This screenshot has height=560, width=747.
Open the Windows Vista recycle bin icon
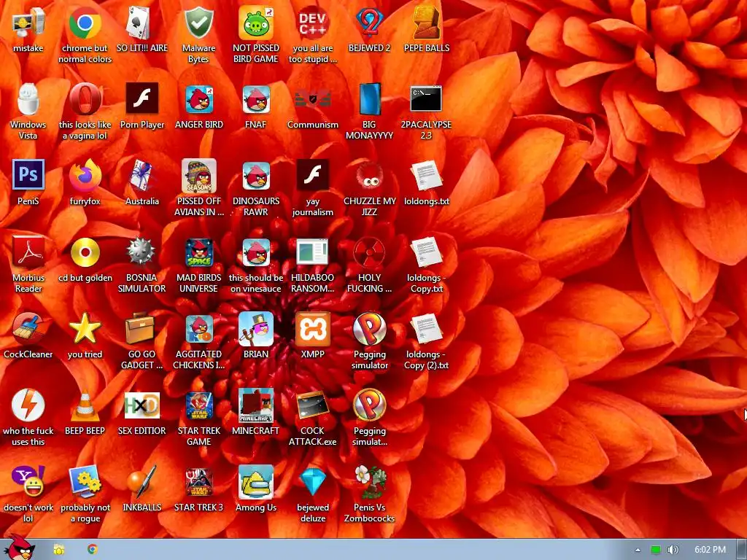click(x=28, y=99)
